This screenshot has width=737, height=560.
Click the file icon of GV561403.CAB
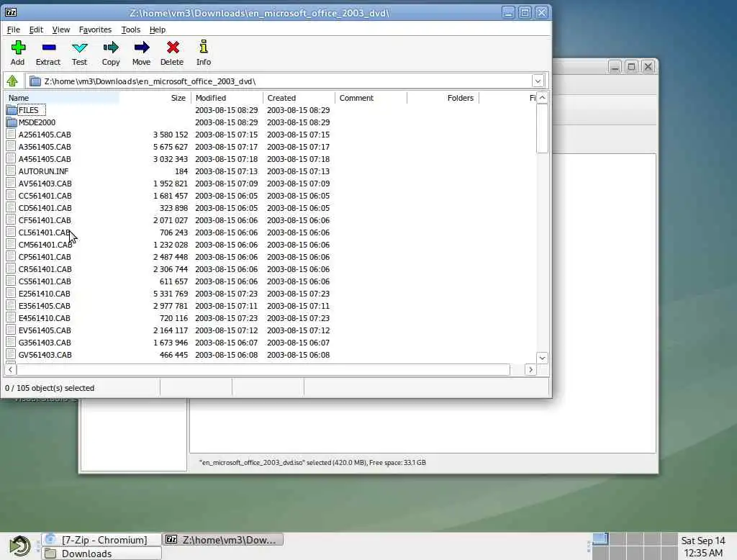click(x=12, y=355)
